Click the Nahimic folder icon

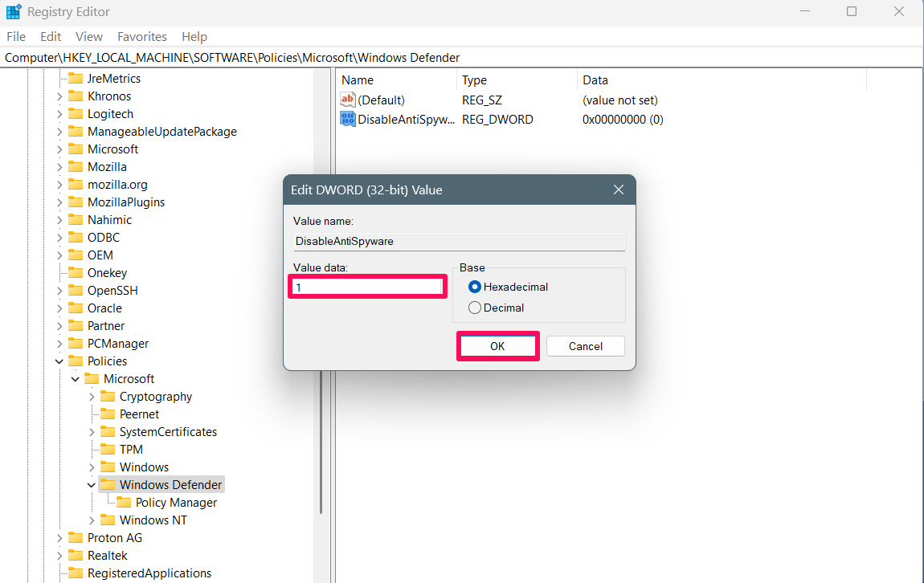[x=76, y=220]
